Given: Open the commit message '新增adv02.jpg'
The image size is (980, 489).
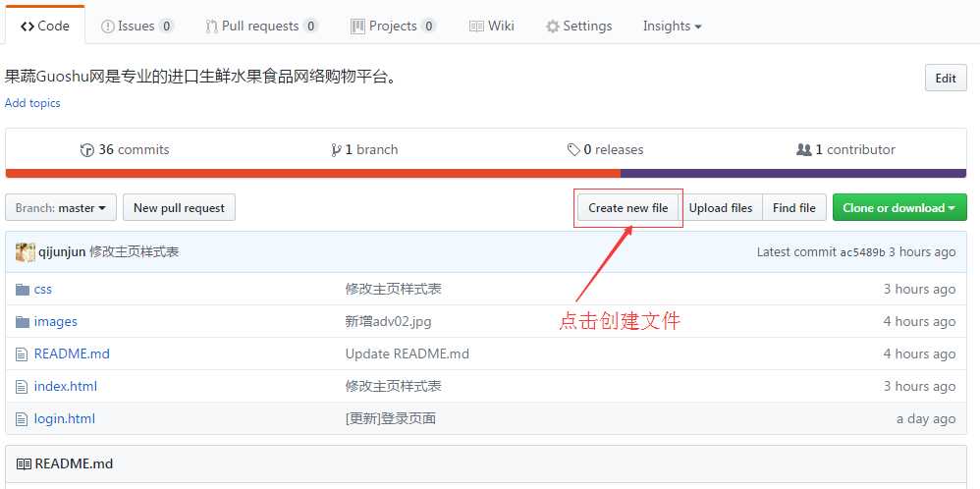Looking at the screenshot, I should [388, 321].
